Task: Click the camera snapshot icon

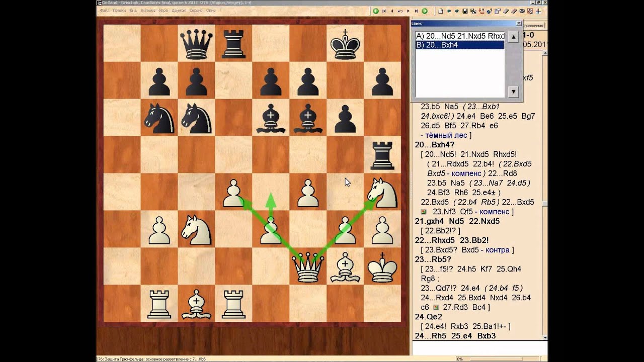Action: [x=522, y=11]
